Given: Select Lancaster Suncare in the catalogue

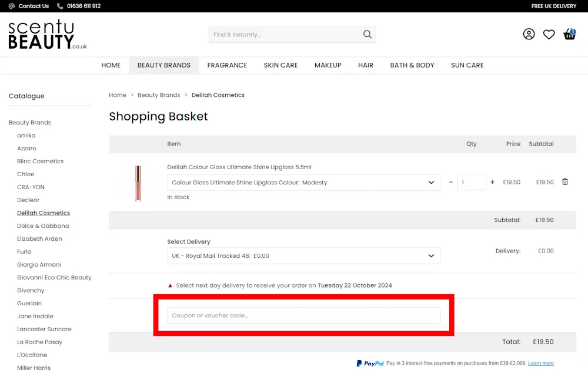Looking at the screenshot, I should tap(44, 329).
